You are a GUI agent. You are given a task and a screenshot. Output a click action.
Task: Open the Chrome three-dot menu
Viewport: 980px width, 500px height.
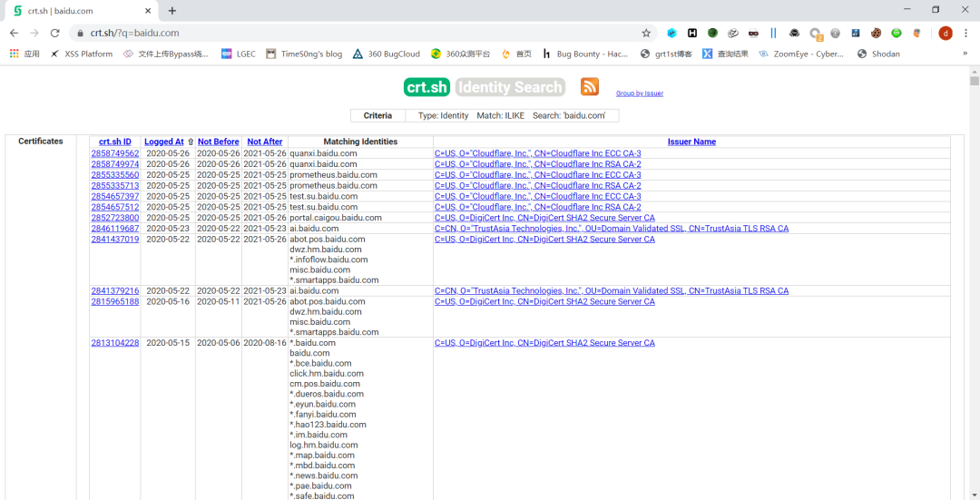(x=966, y=34)
